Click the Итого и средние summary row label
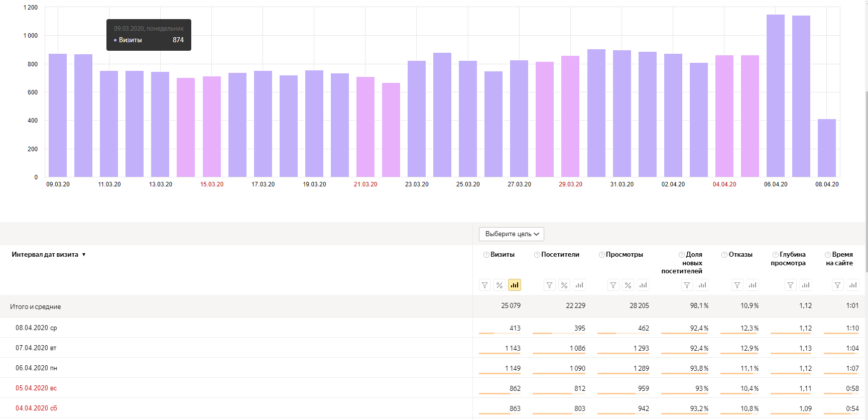868x420 pixels. [35, 306]
